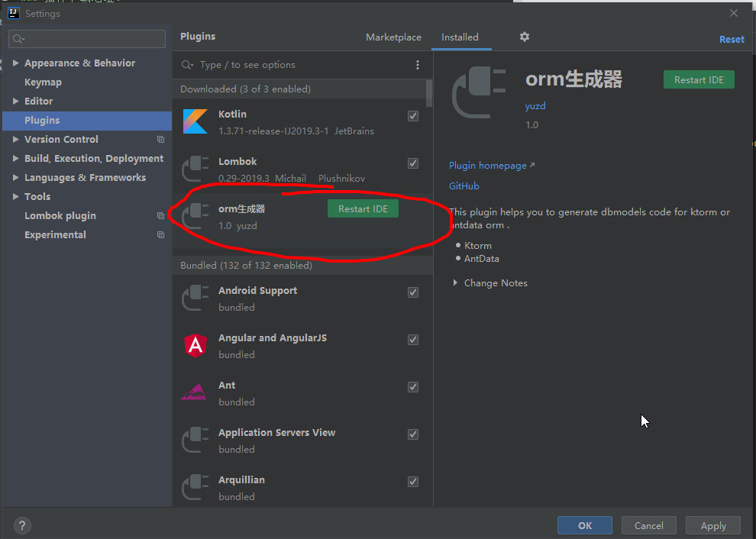This screenshot has height=539, width=756.
Task: Click the Experimental project-level copy icon
Action: point(160,235)
